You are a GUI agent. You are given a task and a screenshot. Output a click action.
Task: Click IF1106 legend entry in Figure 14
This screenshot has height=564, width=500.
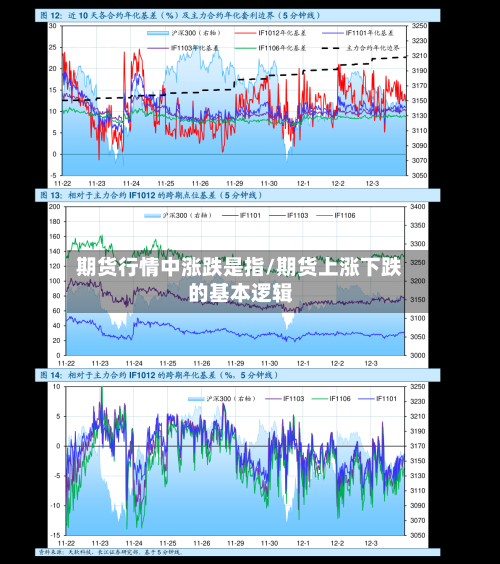331,399
